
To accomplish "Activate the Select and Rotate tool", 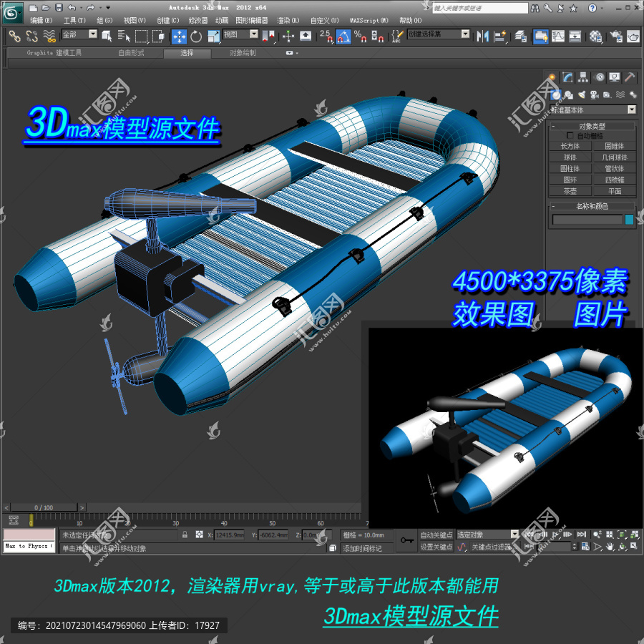I will pos(196,36).
